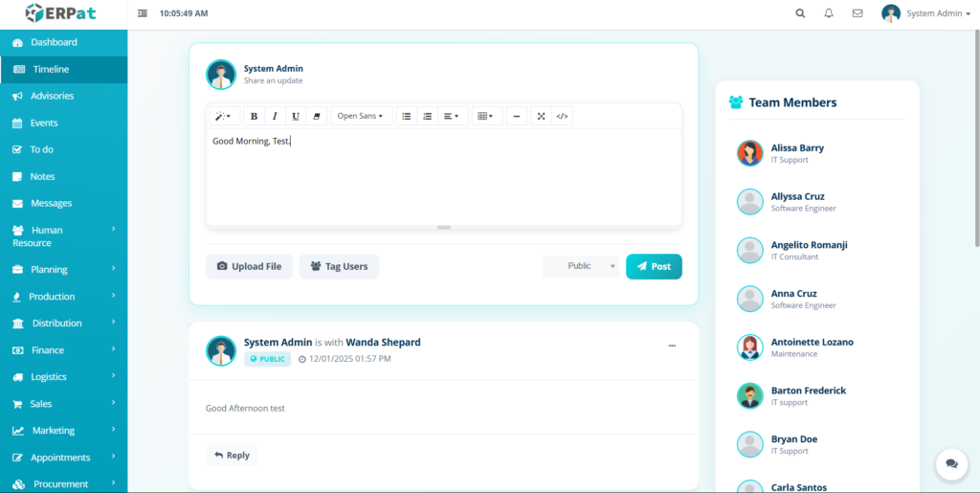Viewport: 980px width, 493px height.
Task: Toggle the sidebar collapse icon
Action: (x=143, y=13)
